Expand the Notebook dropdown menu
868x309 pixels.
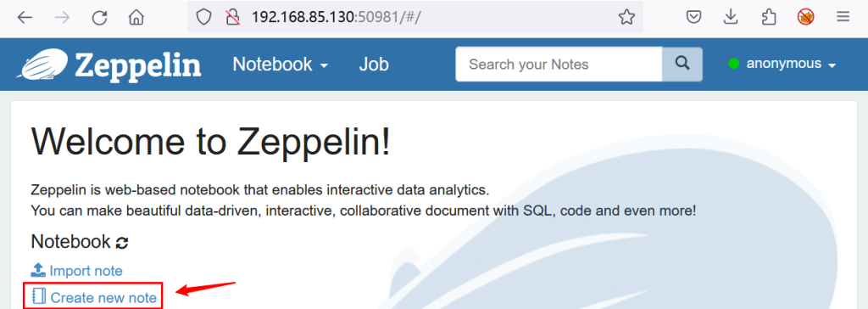tap(281, 65)
